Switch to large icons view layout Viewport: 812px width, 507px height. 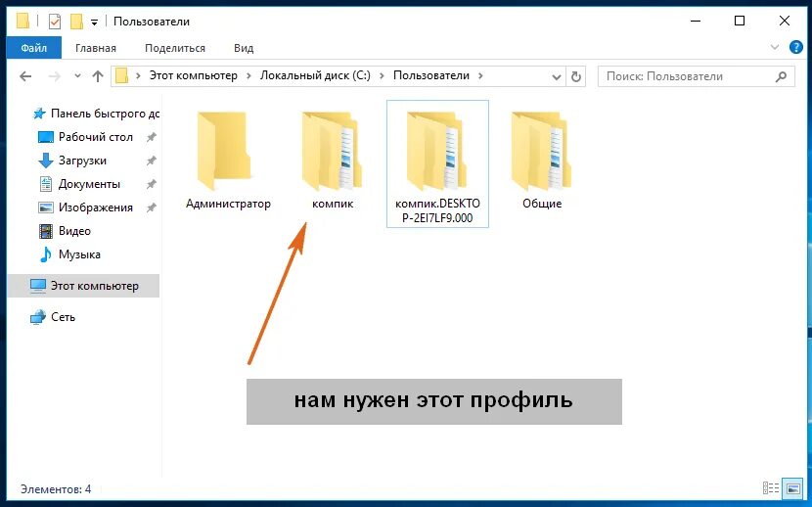(792, 487)
